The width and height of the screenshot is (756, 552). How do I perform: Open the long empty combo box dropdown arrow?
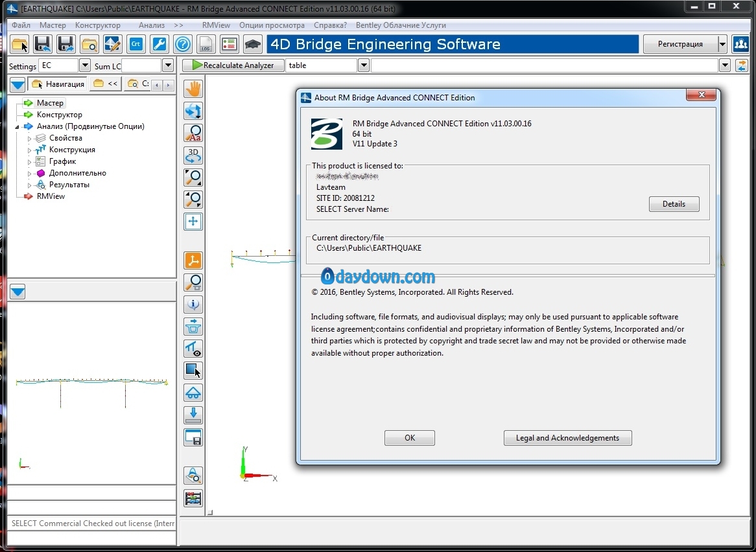(x=725, y=65)
